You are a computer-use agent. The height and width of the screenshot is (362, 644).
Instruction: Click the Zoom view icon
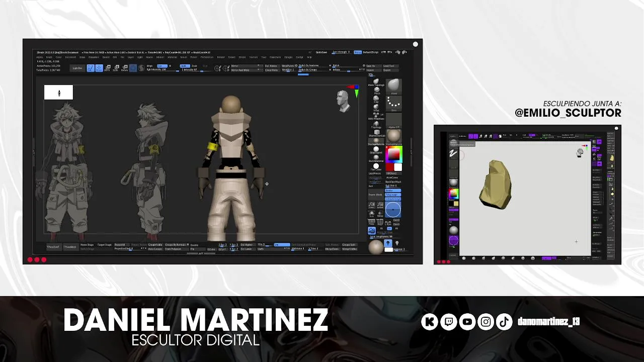[372, 205]
